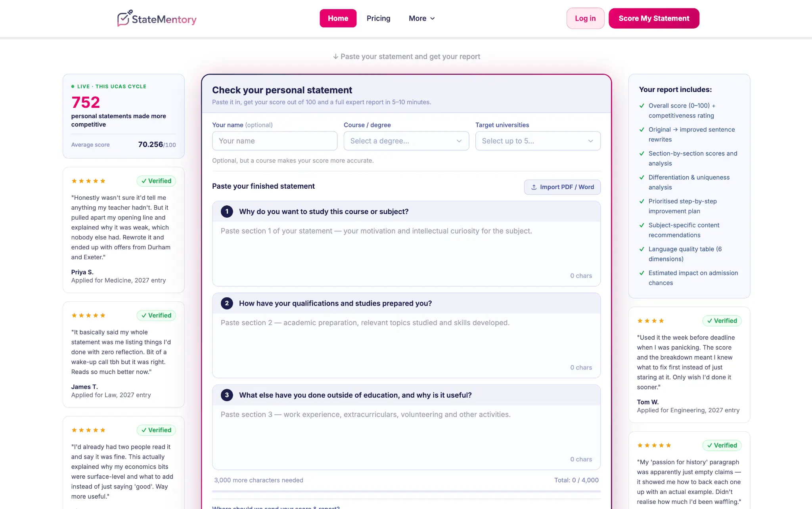This screenshot has width=812, height=509.
Task: Click the Your report includes heading
Action: (675, 90)
